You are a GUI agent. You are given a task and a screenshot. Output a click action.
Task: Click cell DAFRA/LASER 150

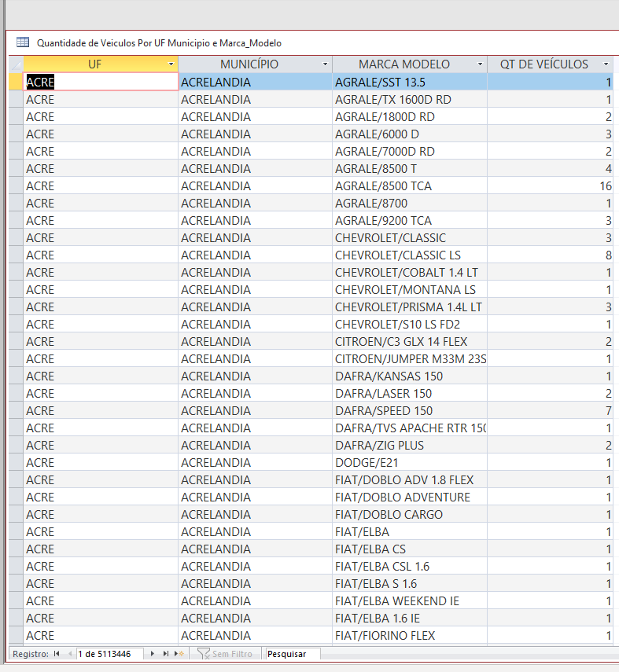click(x=410, y=394)
